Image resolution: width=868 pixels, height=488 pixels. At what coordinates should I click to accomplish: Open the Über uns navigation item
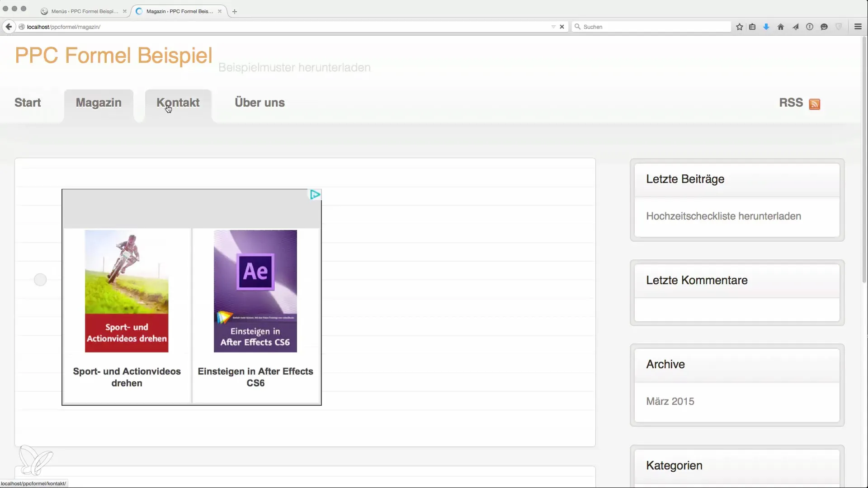click(x=259, y=103)
